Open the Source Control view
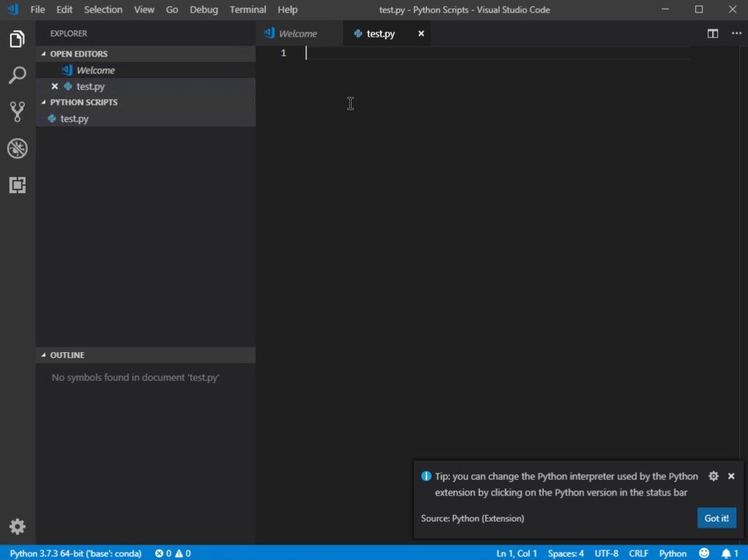Screen dimensions: 748x560 click(x=17, y=112)
